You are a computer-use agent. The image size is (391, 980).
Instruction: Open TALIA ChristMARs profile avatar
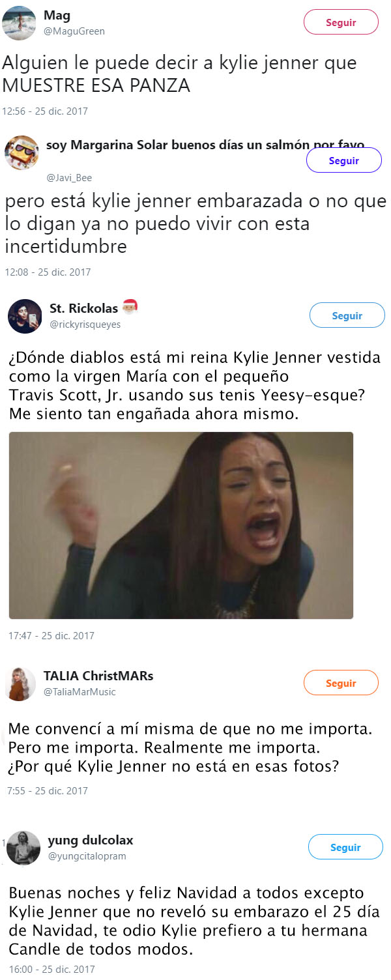(x=20, y=684)
